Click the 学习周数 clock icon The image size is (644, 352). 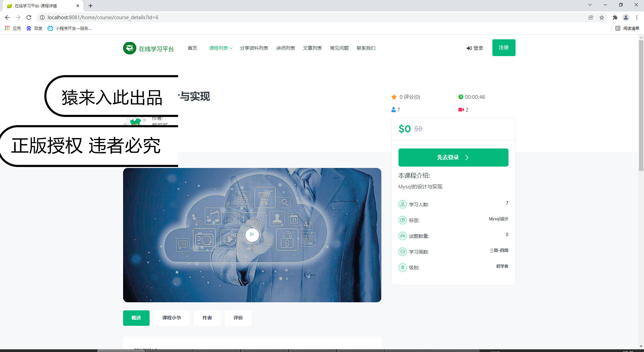click(x=402, y=252)
